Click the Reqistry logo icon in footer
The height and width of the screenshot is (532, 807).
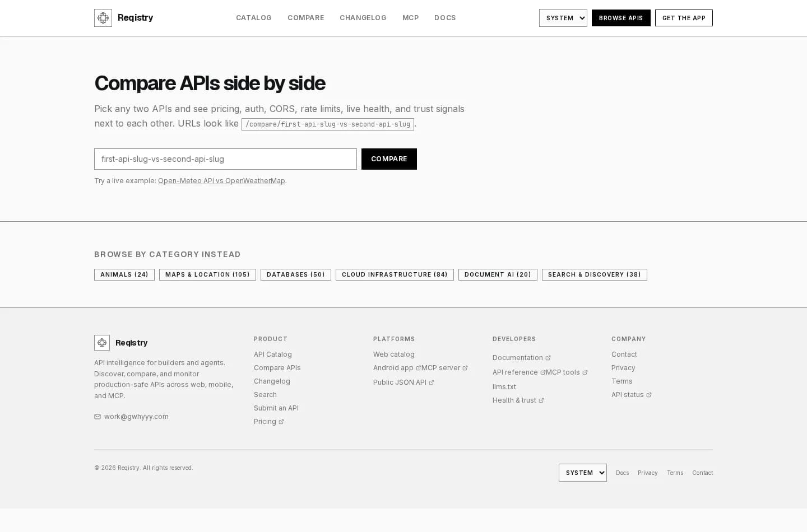(102, 343)
